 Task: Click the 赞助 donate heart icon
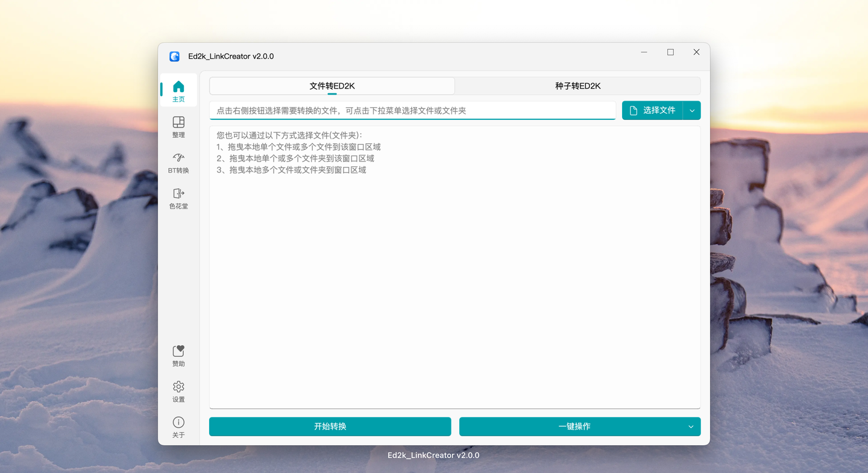(x=178, y=350)
